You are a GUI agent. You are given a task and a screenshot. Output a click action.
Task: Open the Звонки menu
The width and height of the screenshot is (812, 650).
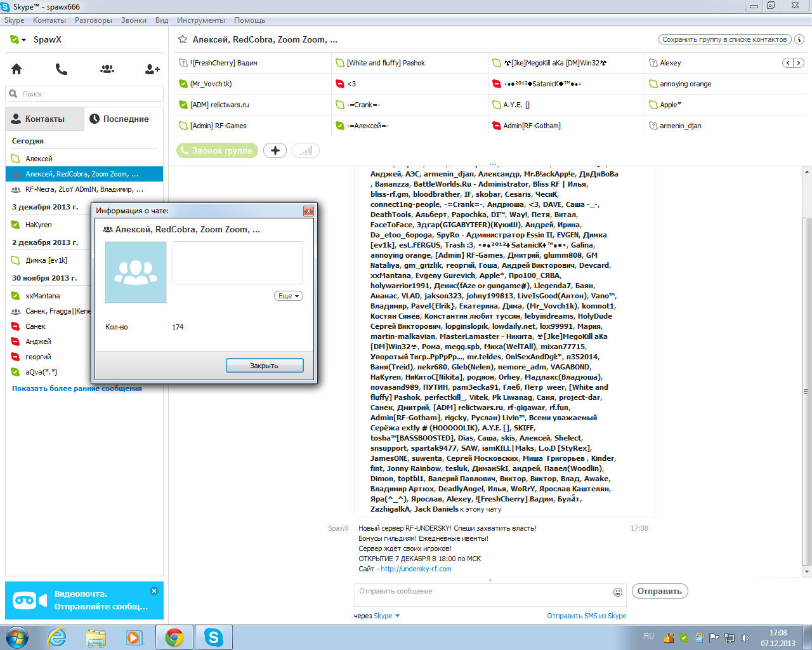click(134, 20)
